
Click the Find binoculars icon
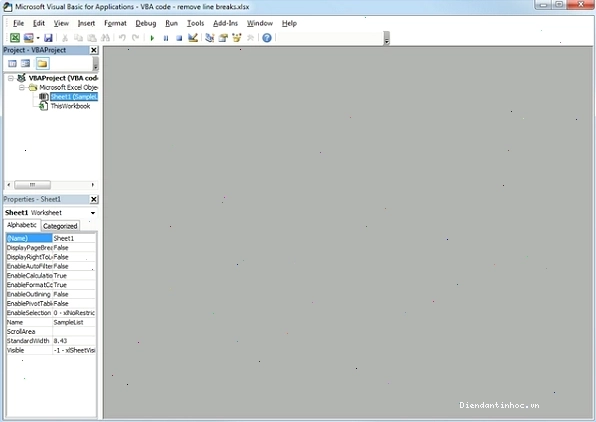pos(105,38)
